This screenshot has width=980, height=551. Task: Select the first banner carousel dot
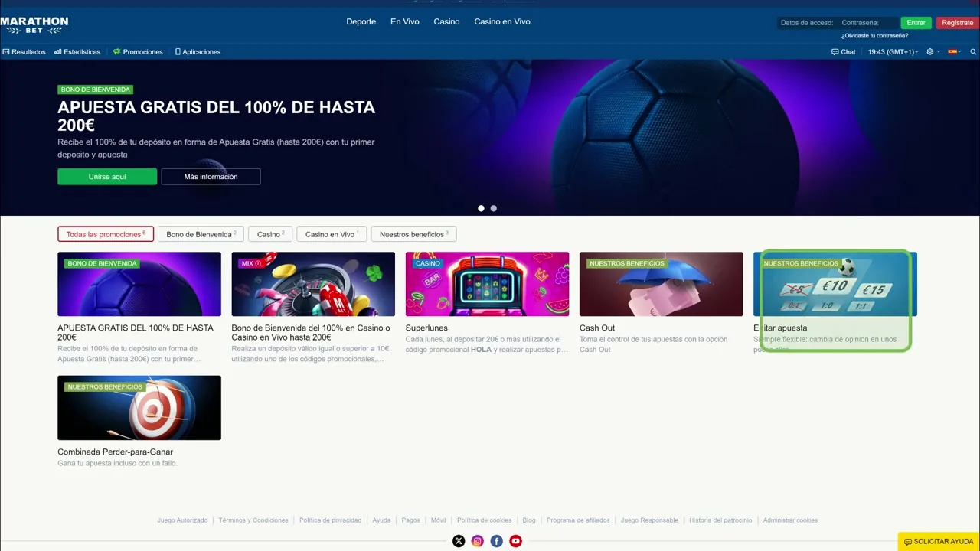coord(481,208)
